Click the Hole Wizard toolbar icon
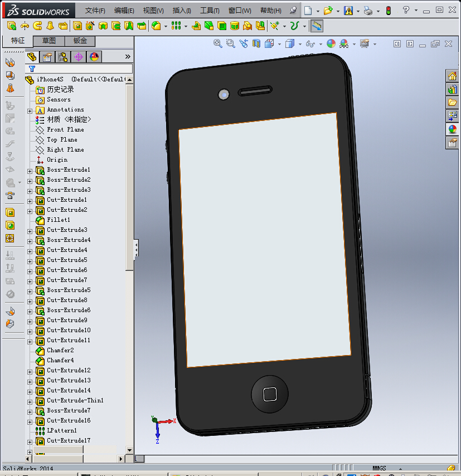The image size is (461, 476). (x=90, y=26)
